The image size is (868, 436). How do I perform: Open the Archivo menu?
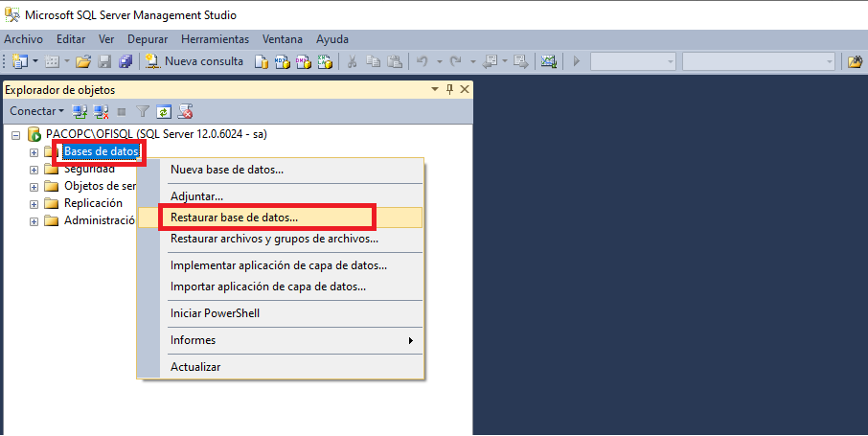click(x=23, y=39)
